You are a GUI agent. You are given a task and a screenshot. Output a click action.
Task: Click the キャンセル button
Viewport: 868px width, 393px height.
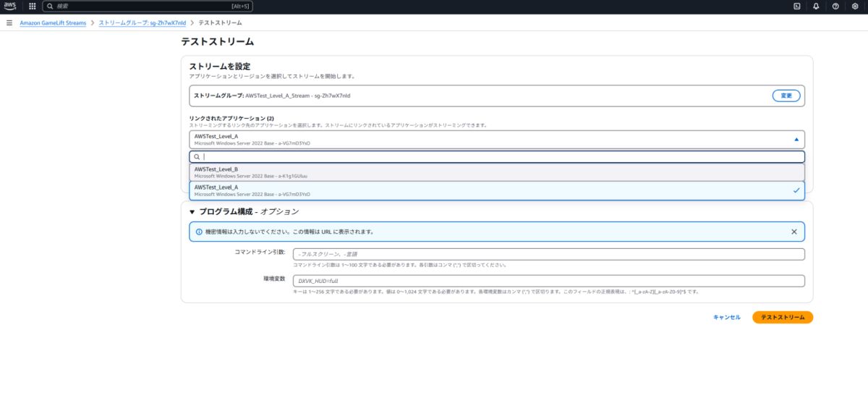726,317
